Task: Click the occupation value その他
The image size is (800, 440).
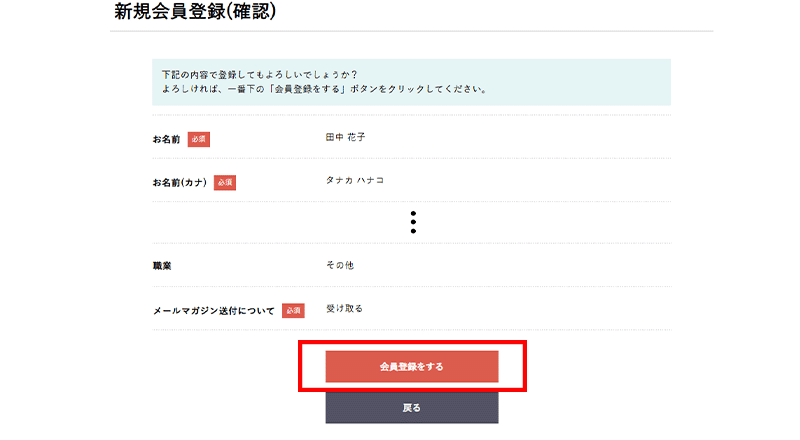Action: pyautogui.click(x=339, y=265)
